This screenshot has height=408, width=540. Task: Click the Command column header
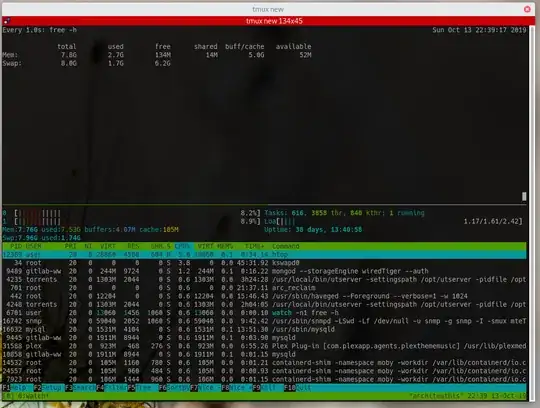click(x=285, y=246)
